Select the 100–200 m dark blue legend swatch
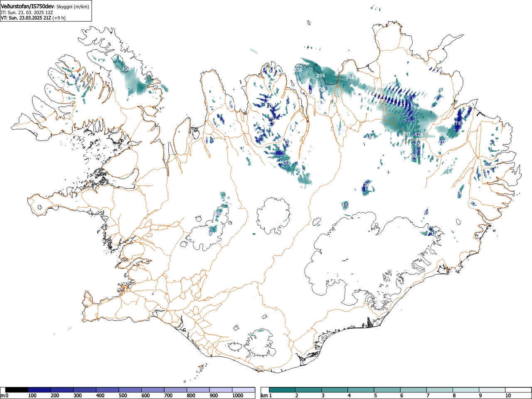Viewport: 532px width, 399px height. pyautogui.click(x=39, y=390)
